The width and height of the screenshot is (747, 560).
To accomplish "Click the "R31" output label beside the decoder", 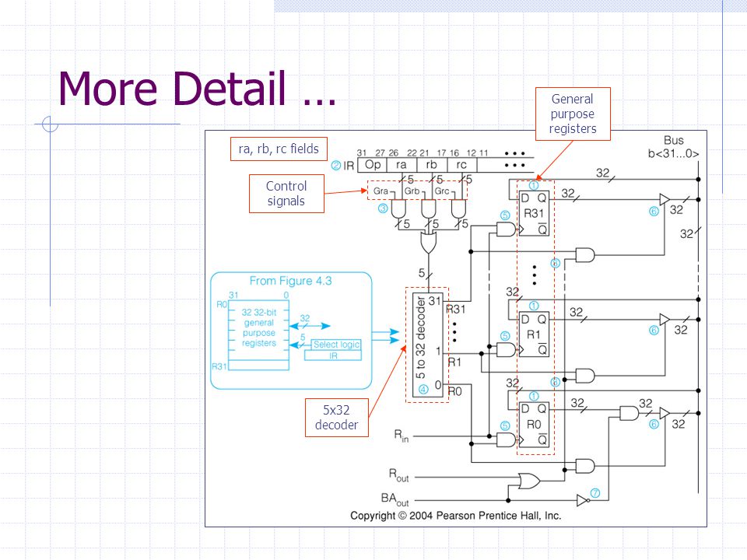I will tap(456, 310).
